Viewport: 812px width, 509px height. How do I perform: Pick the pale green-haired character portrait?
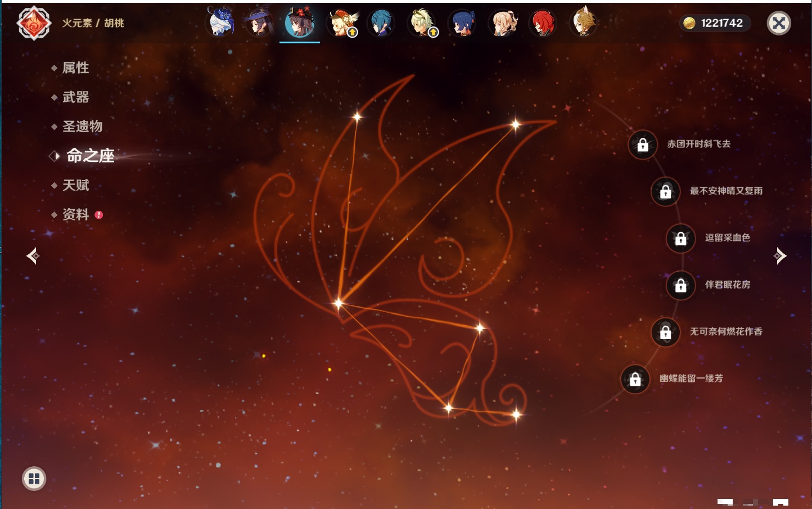click(422, 22)
